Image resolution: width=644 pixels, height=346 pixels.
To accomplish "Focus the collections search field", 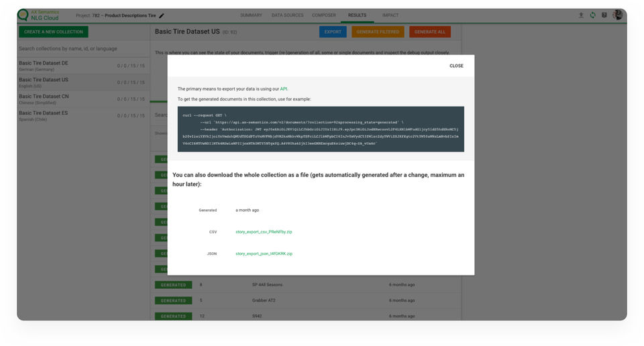I will pyautogui.click(x=83, y=48).
